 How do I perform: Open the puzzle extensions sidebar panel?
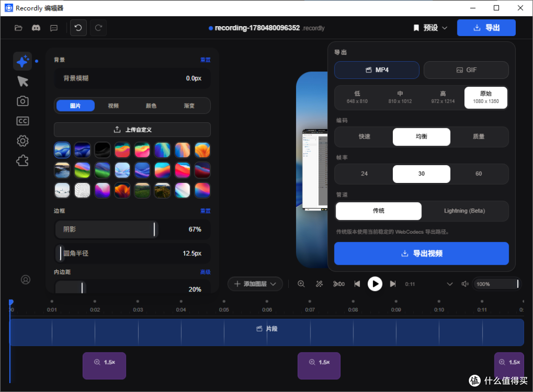pos(23,161)
